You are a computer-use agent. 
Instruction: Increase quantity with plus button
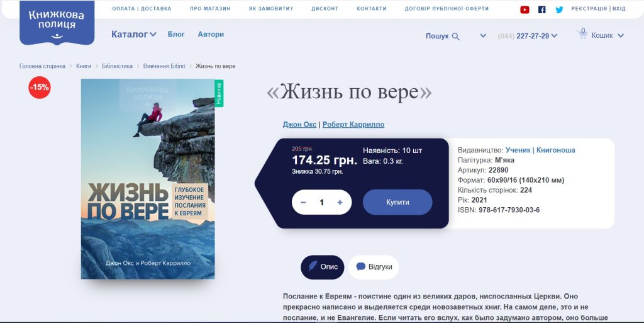[340, 202]
